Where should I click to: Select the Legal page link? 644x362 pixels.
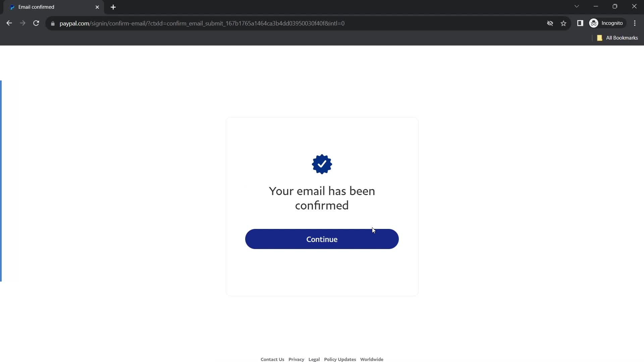[315, 359]
